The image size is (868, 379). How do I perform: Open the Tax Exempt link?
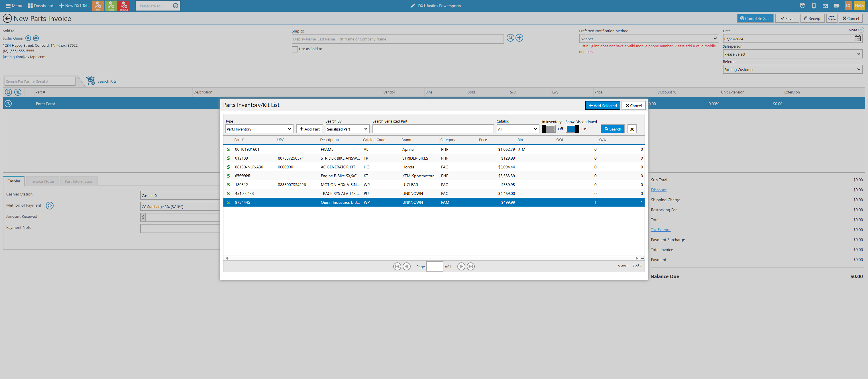[x=661, y=230]
